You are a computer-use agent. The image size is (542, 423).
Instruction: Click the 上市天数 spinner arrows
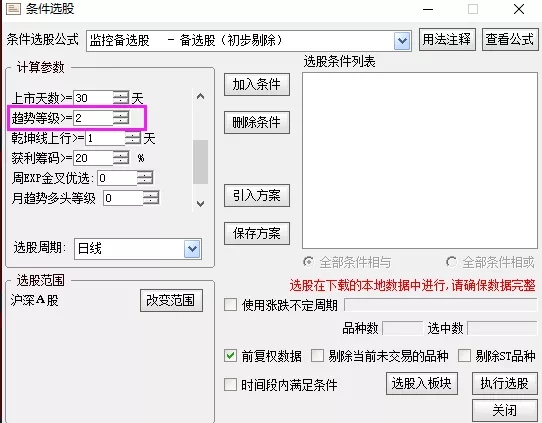121,98
